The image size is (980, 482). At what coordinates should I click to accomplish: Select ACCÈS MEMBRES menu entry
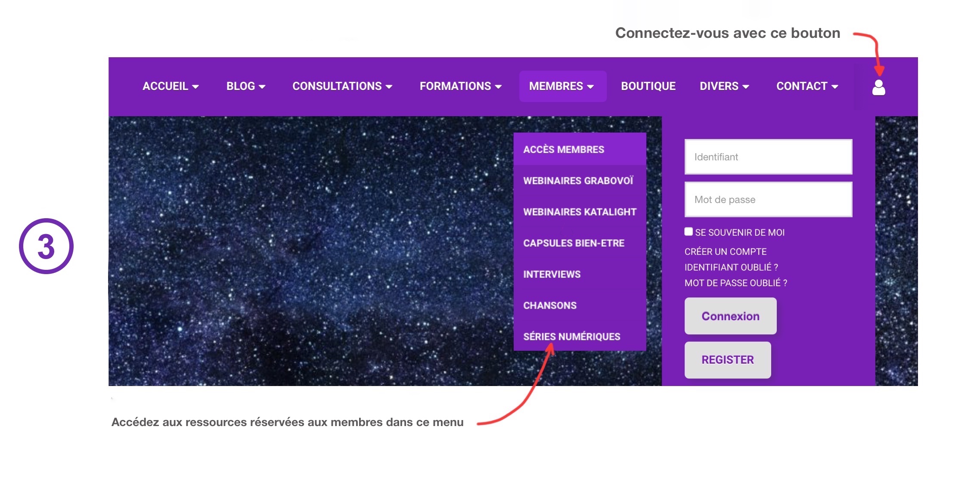(x=580, y=149)
